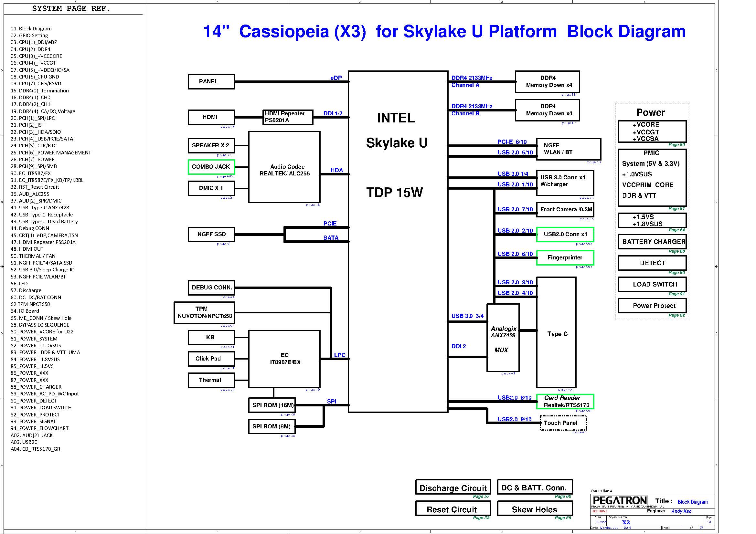Click the green COMBO JACK block
Screen dimensions: 756x534
211,167
